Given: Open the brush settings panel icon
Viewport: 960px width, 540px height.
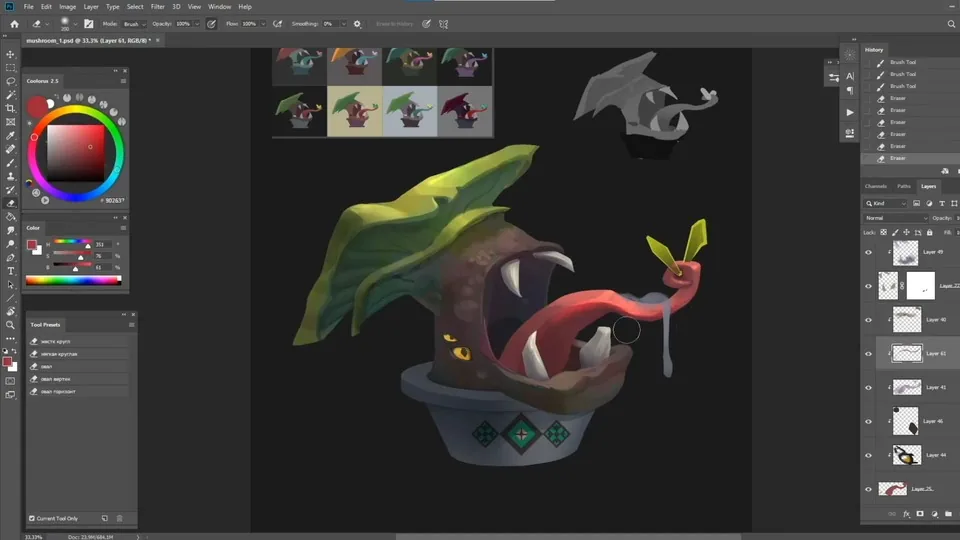Looking at the screenshot, I should coord(89,24).
